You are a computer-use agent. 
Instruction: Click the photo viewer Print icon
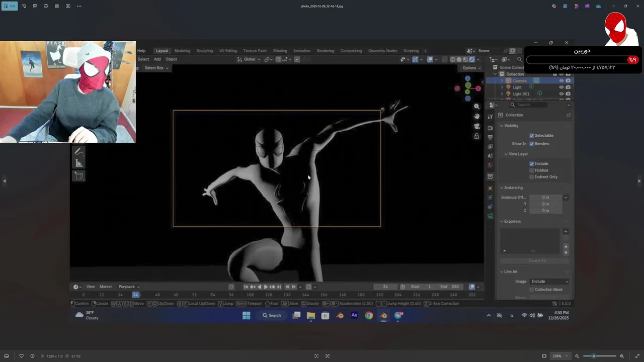tap(46, 6)
